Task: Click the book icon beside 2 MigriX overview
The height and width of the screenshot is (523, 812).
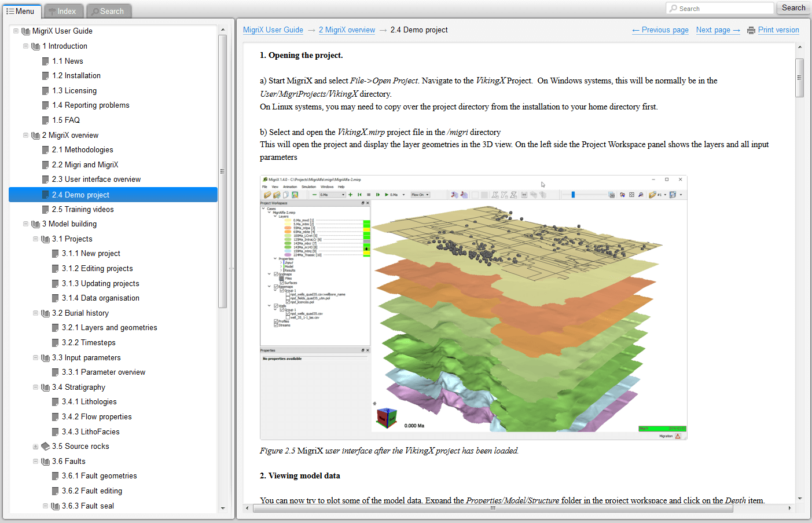Action: tap(35, 136)
